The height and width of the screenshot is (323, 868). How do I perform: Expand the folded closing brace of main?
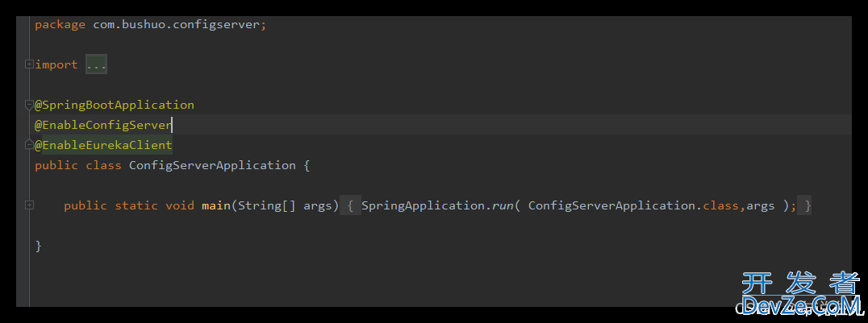pyautogui.click(x=804, y=205)
